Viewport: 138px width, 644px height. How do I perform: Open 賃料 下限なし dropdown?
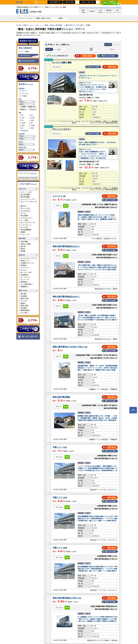pyautogui.click(x=27, y=102)
